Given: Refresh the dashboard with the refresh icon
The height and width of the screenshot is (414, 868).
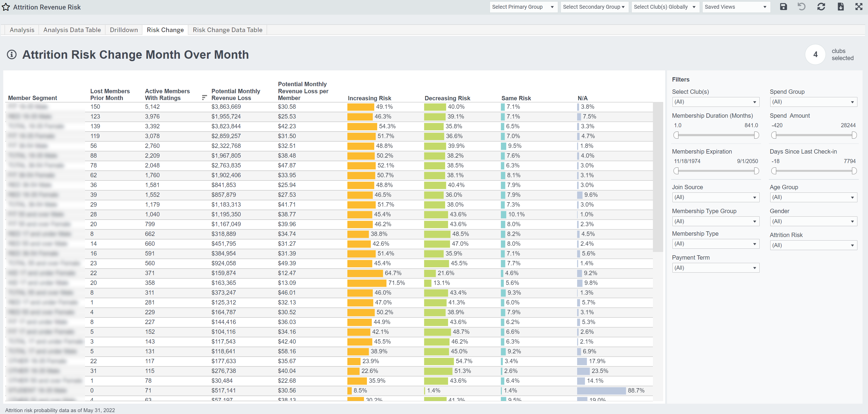Looking at the screenshot, I should tap(821, 7).
